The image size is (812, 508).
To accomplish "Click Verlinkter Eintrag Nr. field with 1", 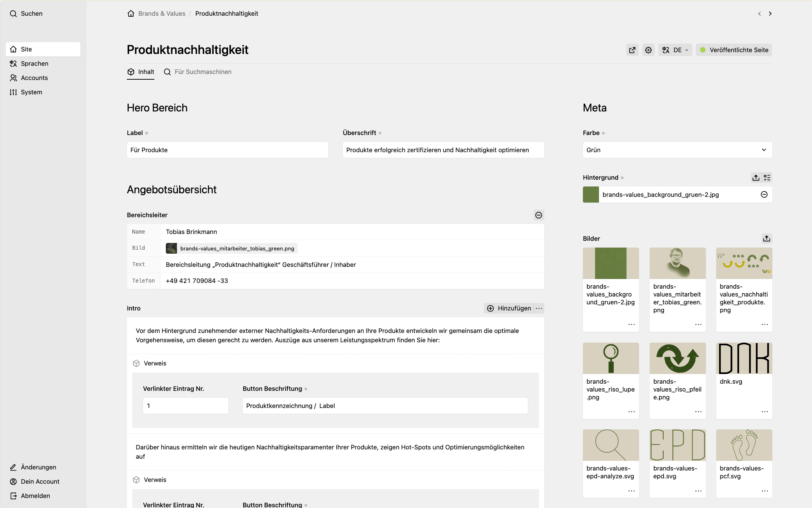I will coord(185,406).
